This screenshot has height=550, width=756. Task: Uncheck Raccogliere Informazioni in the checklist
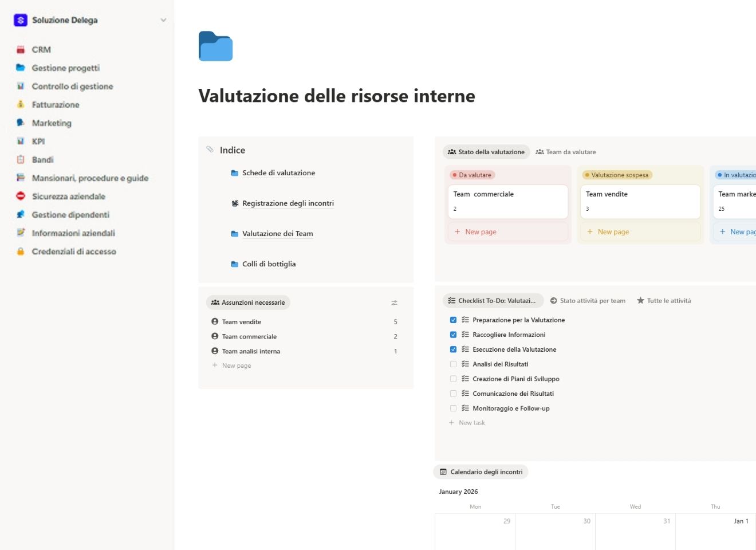click(x=454, y=334)
